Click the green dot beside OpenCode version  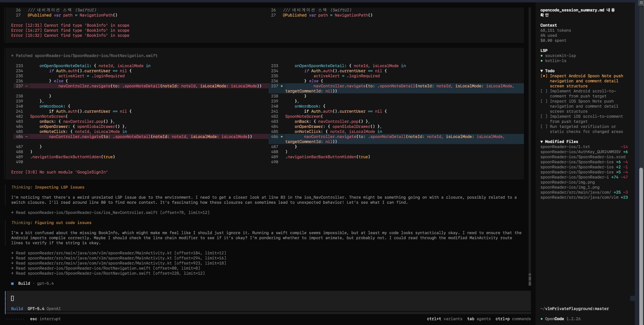pyautogui.click(x=541, y=319)
